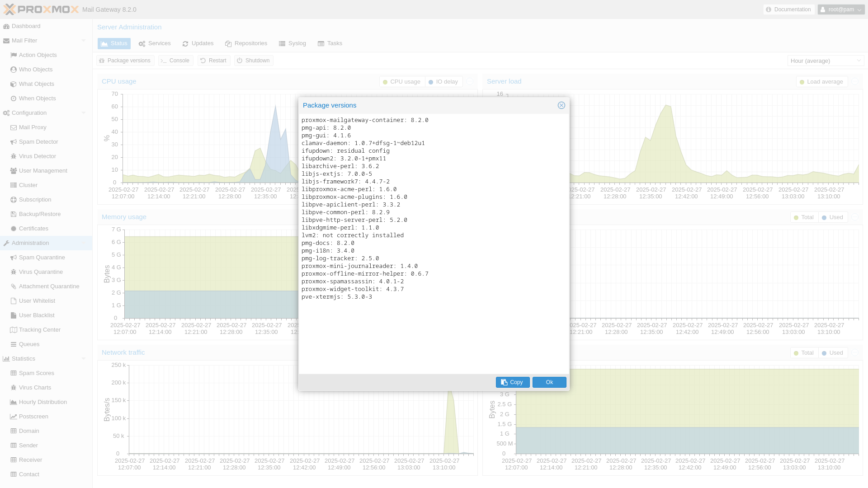Image resolution: width=868 pixels, height=488 pixels.
Task: Collapse the Mail Filter section
Action: click(83, 41)
